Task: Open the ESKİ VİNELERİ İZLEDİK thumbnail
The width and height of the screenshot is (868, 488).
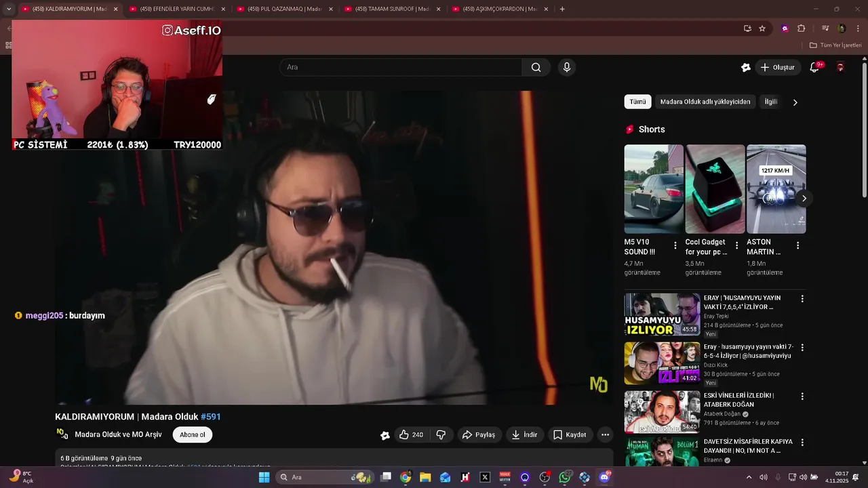Action: click(662, 411)
